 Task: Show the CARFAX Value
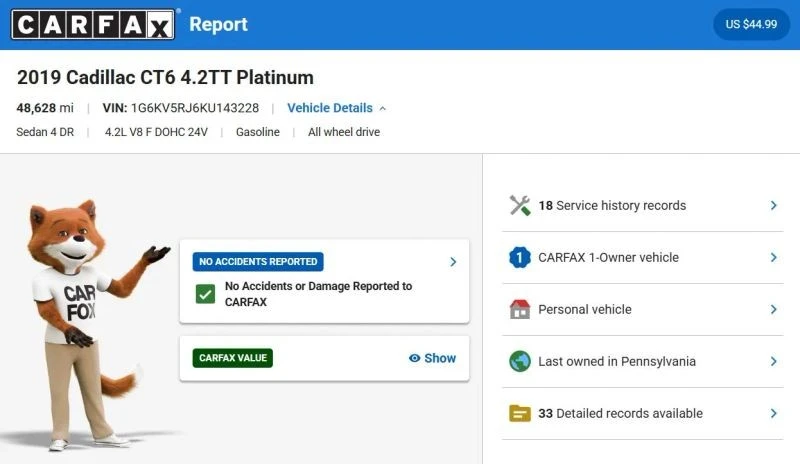433,358
